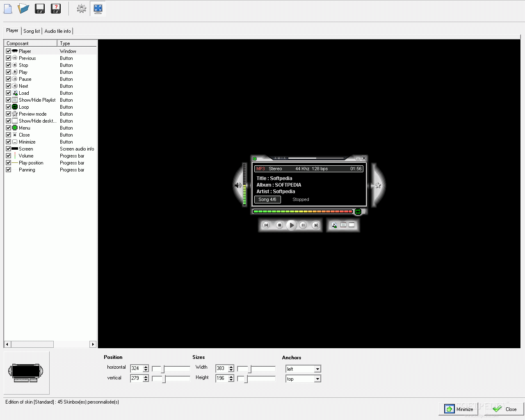Select the Show/Hide deskt... list row

click(x=50, y=121)
